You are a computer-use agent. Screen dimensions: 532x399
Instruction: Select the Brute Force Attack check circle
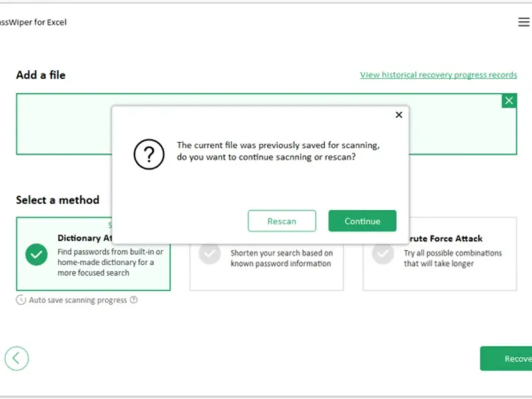click(382, 253)
